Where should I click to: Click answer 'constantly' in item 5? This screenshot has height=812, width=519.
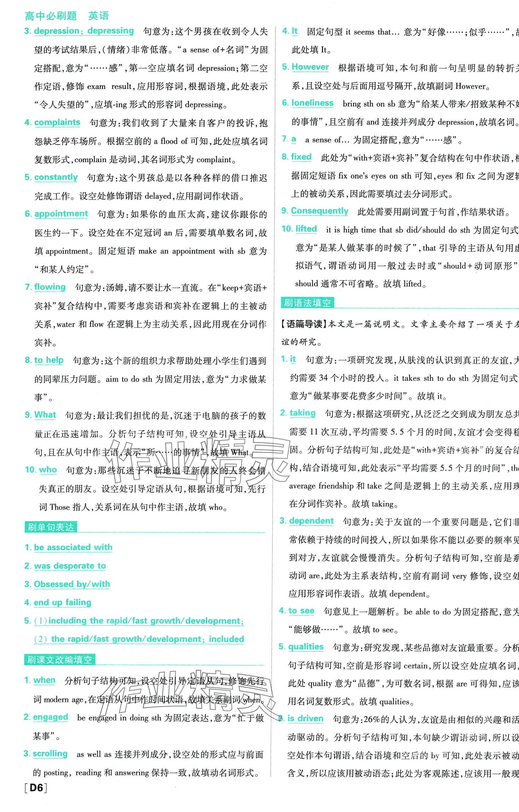[56, 177]
